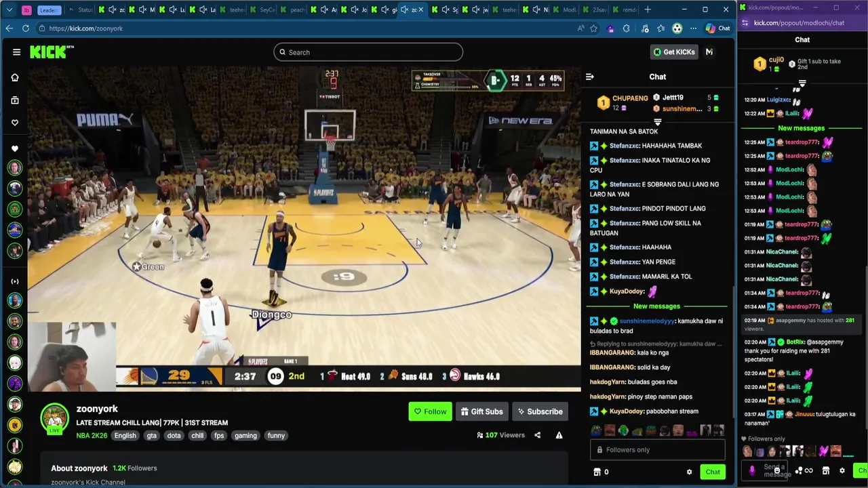Click CHUPAENG top gifter entry
Viewport: 868px width, 488px height.
[623, 103]
